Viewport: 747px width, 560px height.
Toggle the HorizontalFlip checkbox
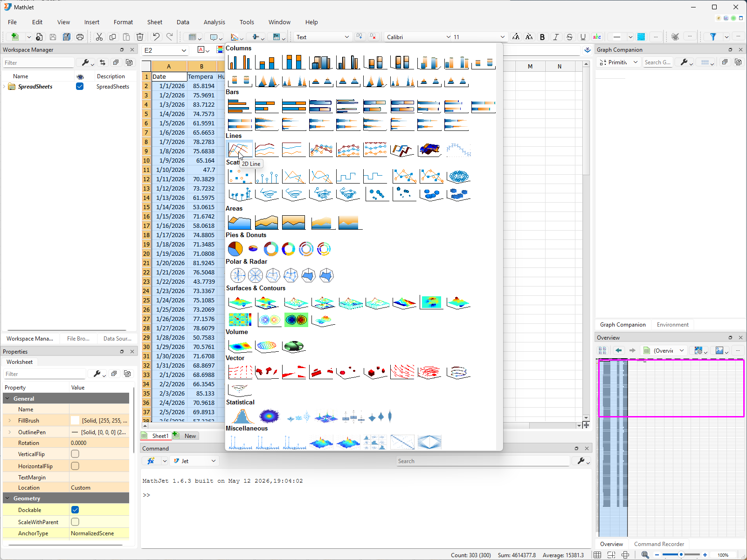tap(75, 466)
